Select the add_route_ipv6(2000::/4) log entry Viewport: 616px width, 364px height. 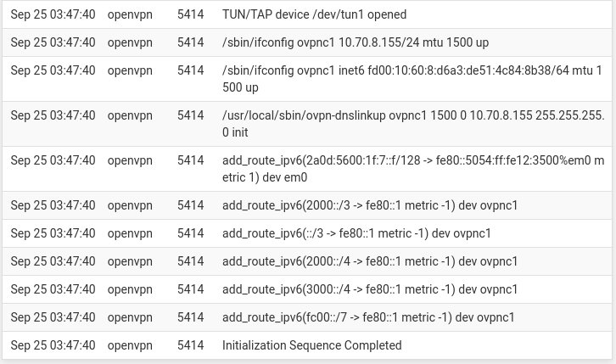coord(370,261)
